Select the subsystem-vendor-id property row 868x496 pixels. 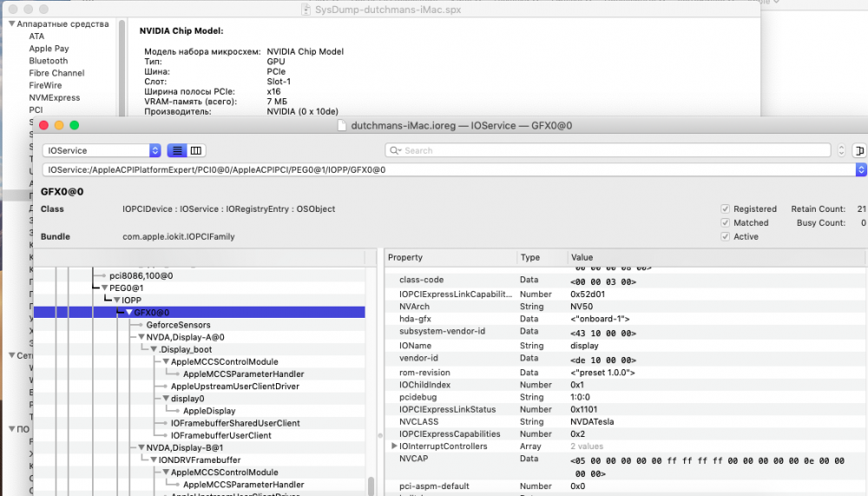tap(626, 332)
